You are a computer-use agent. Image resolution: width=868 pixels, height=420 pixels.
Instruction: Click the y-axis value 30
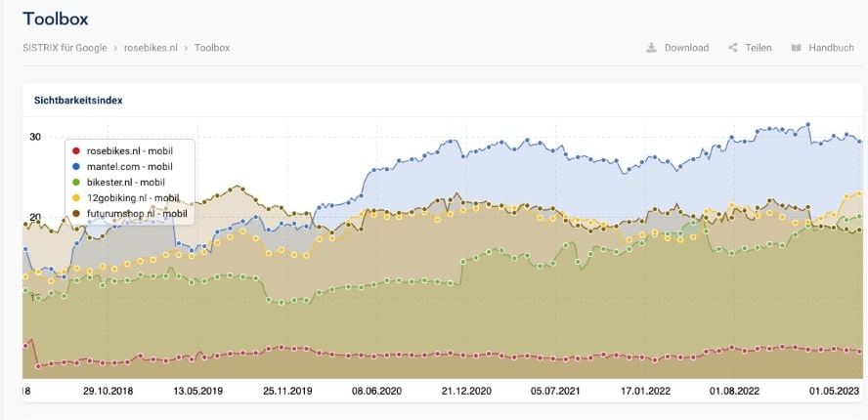35,137
